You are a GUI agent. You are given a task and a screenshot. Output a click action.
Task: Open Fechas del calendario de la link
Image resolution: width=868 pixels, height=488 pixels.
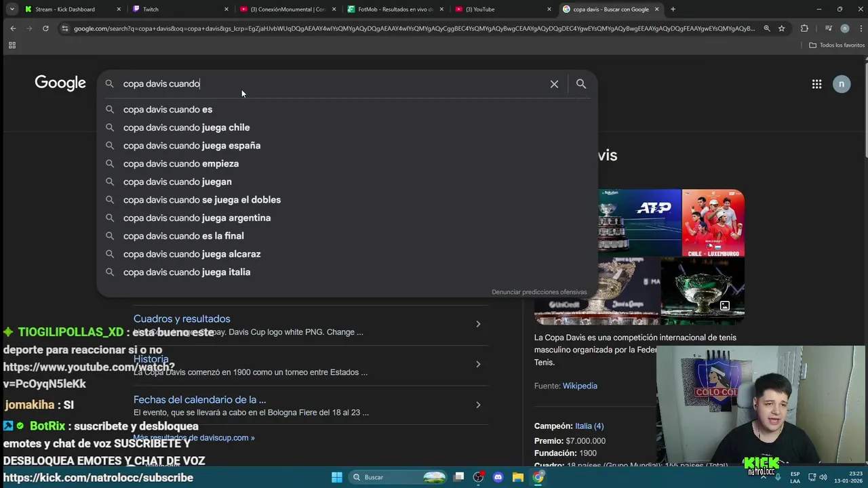click(x=199, y=400)
